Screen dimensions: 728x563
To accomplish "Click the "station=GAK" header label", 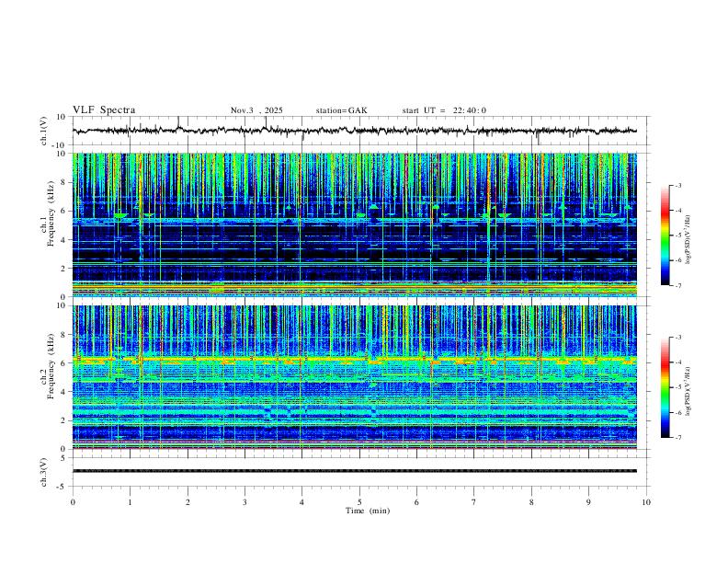I will tap(341, 110).
